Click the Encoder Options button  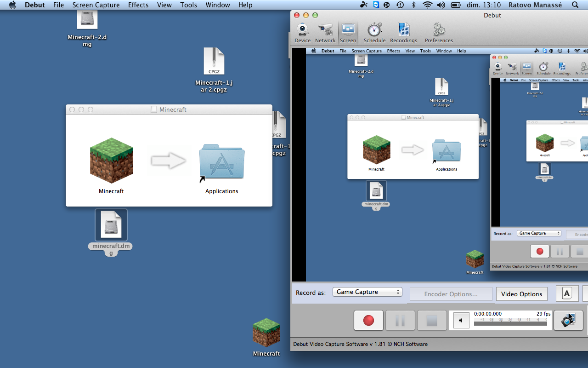(x=451, y=294)
